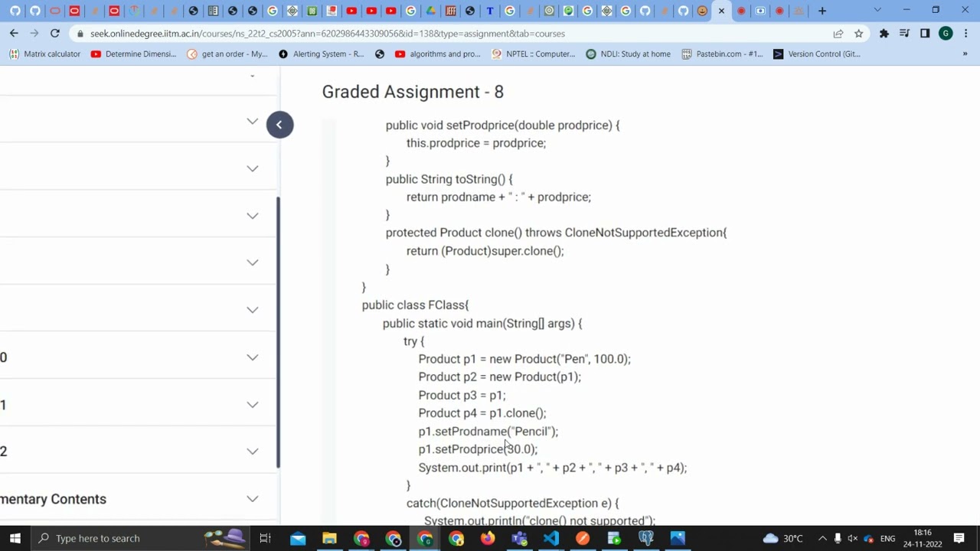Click the Windows search box
The image size is (980, 551).
coord(139,538)
